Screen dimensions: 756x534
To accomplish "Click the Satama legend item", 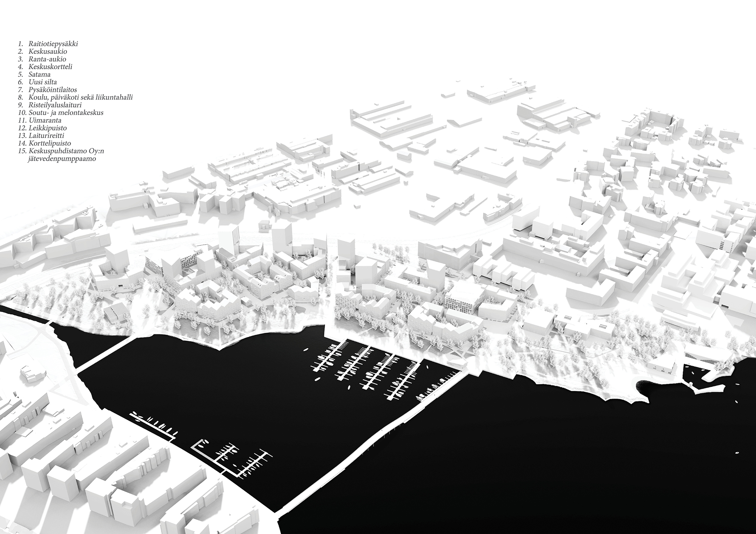I will pos(39,75).
